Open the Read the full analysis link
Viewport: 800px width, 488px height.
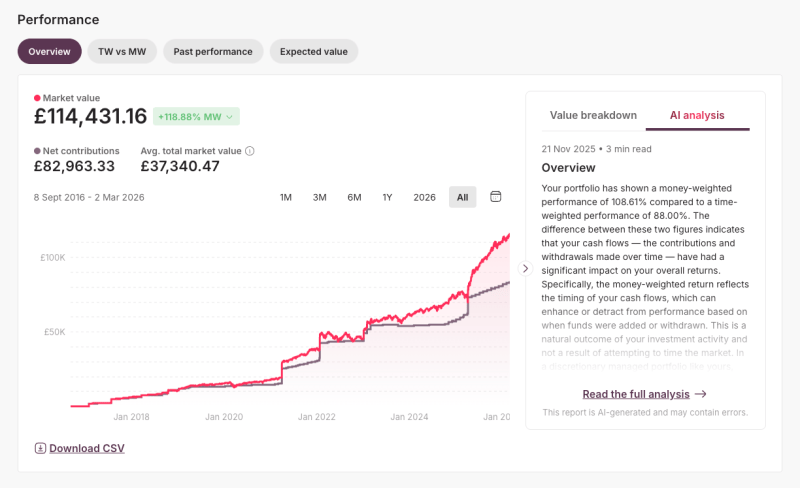click(635, 394)
